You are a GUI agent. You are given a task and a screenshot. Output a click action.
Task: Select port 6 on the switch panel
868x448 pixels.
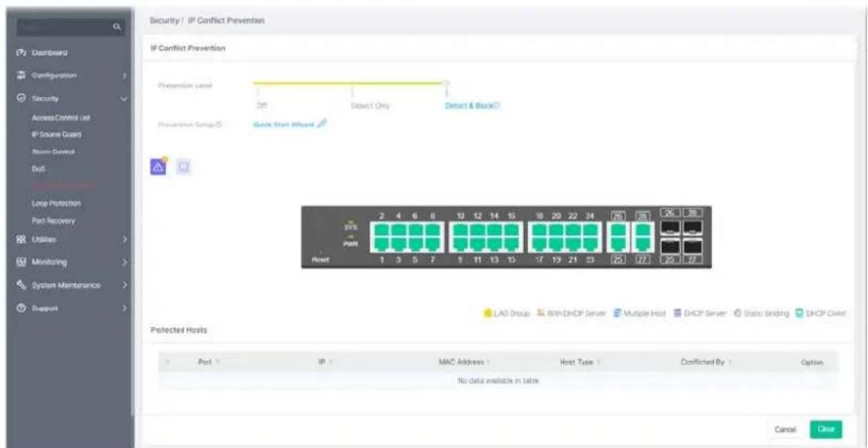(x=416, y=230)
